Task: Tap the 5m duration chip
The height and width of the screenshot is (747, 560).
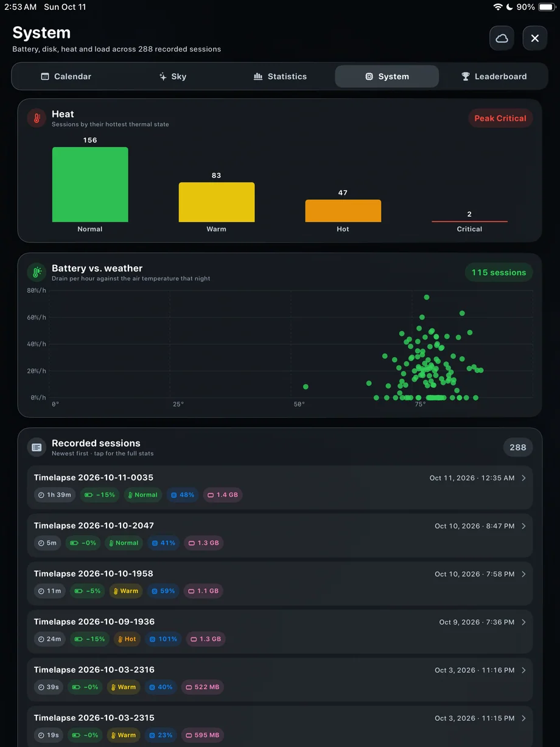Action: tap(47, 543)
